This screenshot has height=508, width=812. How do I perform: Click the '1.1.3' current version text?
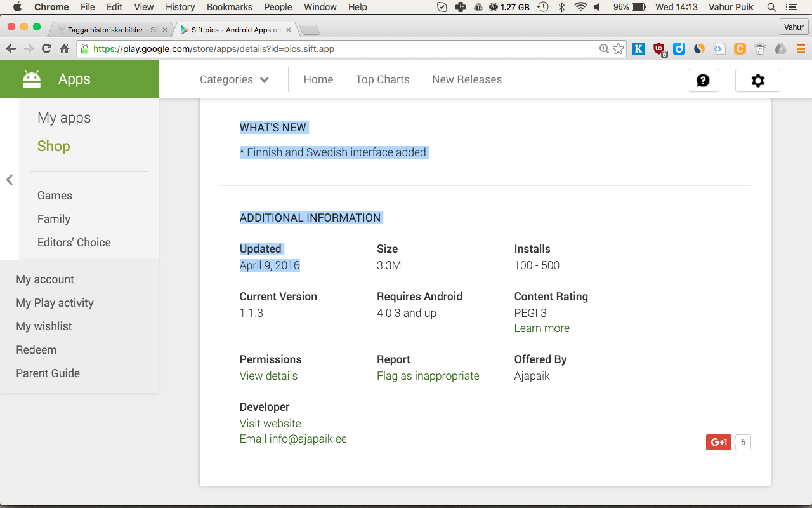coord(251,313)
